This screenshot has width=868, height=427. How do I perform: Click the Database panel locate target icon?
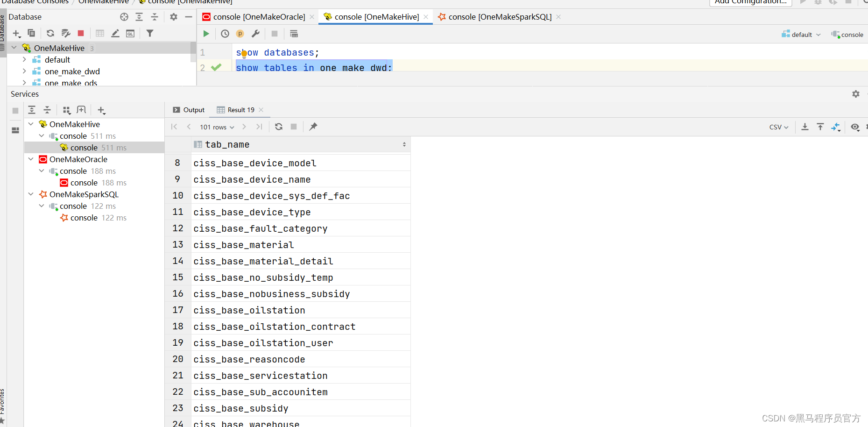(x=124, y=17)
